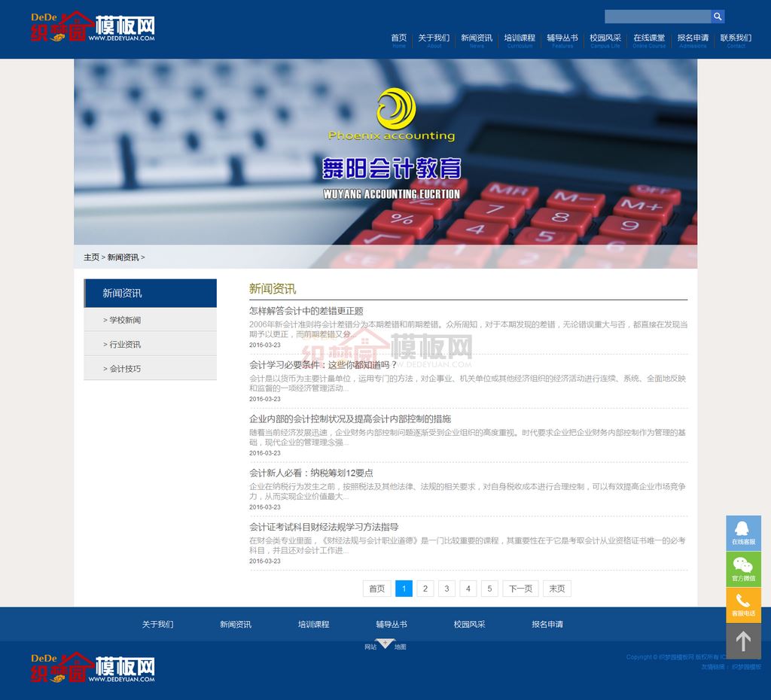
Task: Click the DeDe logo in footer
Action: (93, 668)
